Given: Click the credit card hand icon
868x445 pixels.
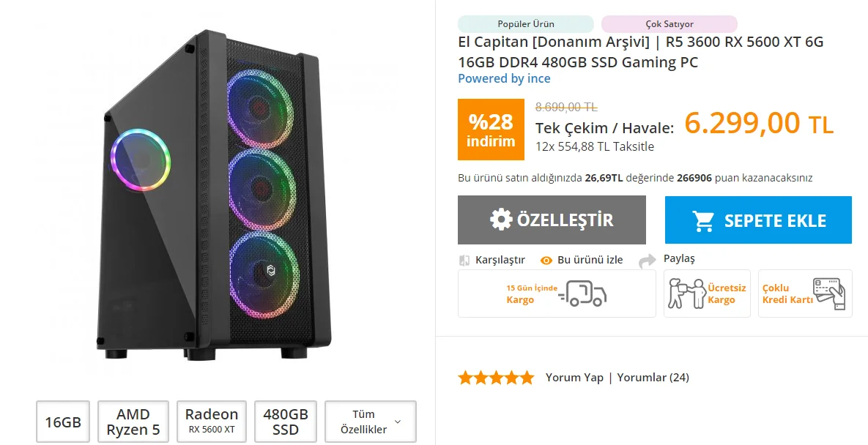Looking at the screenshot, I should pos(828,293).
